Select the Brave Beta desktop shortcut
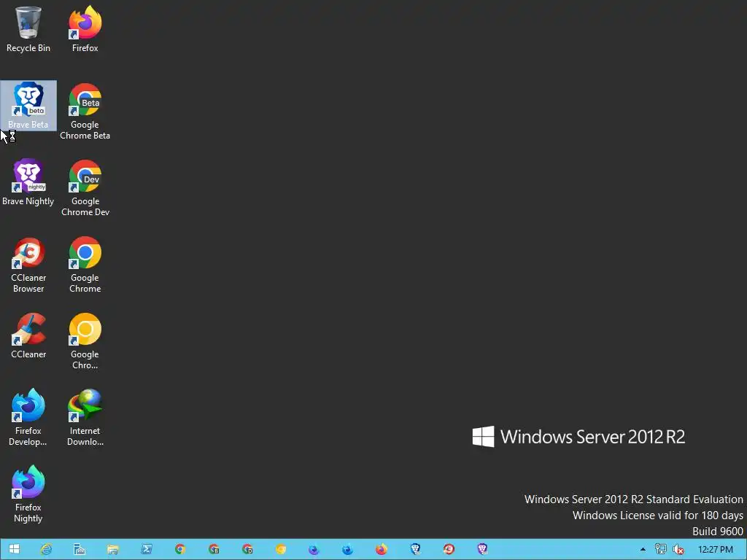 tap(28, 106)
